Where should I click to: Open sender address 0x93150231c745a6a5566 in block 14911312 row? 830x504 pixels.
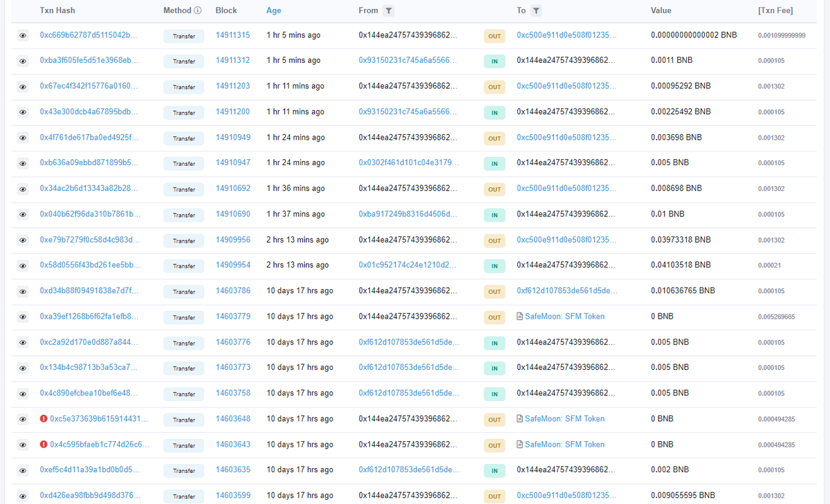[x=408, y=60]
